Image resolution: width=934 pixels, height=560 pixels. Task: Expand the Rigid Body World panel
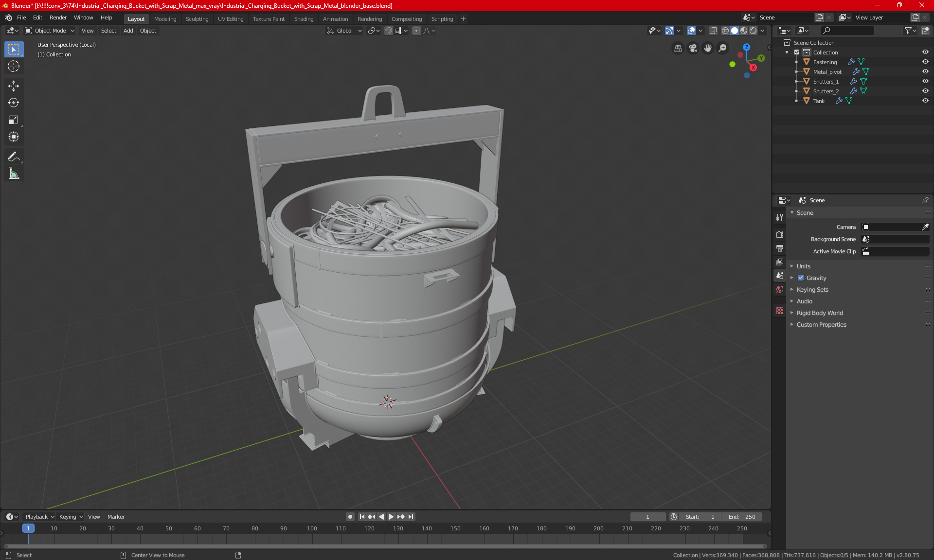(x=820, y=313)
